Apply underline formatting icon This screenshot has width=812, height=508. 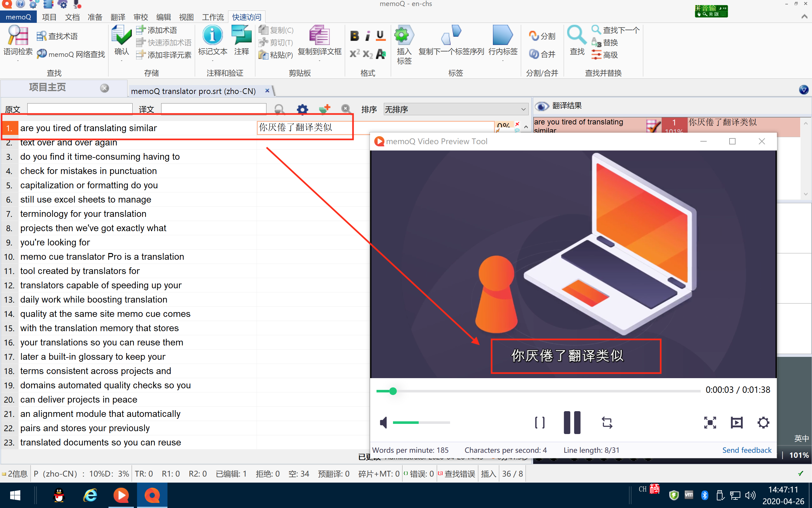[381, 36]
